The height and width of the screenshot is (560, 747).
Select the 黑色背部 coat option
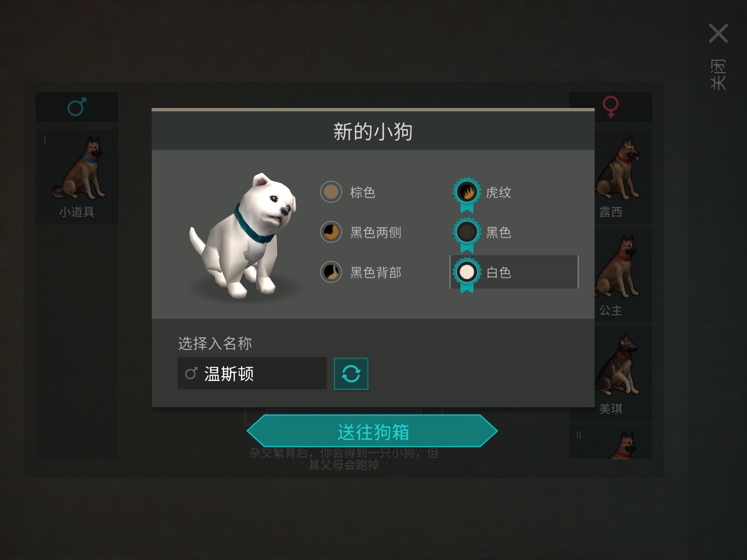(x=331, y=272)
